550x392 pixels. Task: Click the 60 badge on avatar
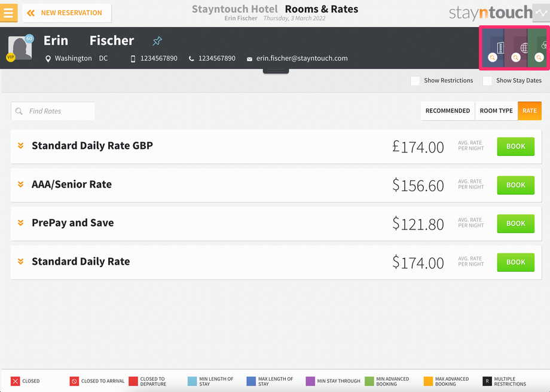tap(29, 39)
